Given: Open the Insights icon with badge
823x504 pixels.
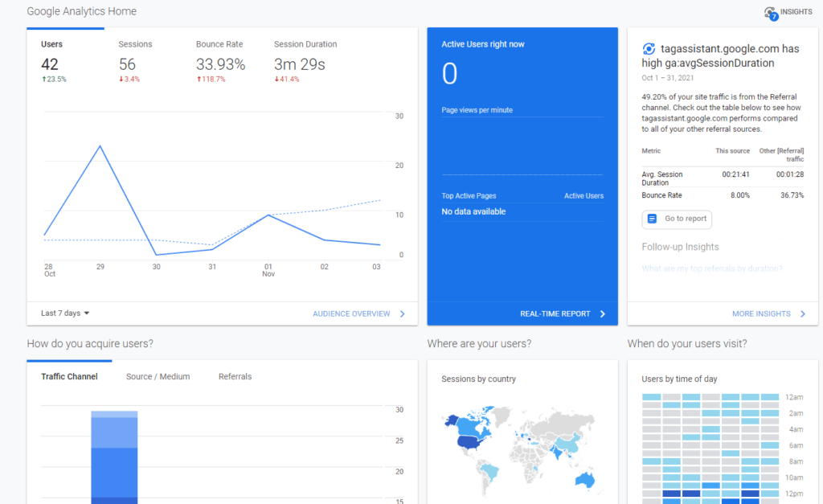Looking at the screenshot, I should coord(771,13).
